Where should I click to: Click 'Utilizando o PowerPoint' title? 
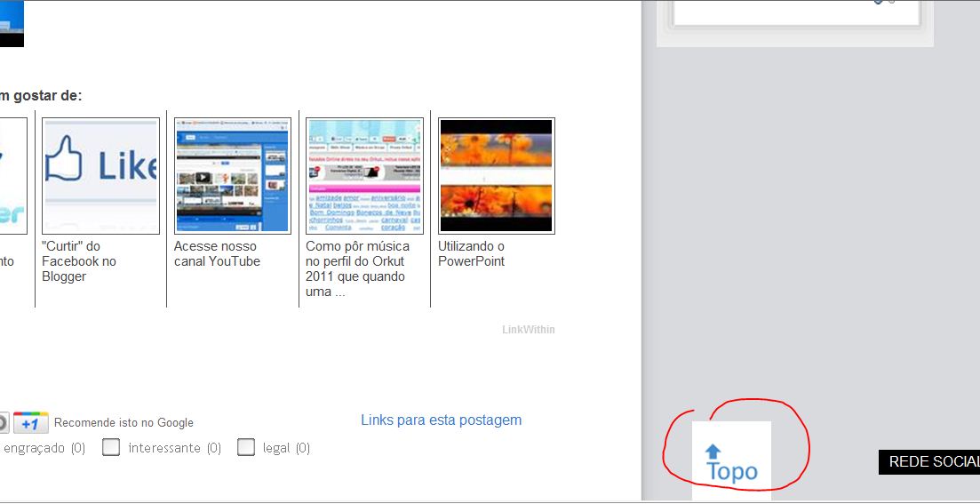tap(471, 254)
